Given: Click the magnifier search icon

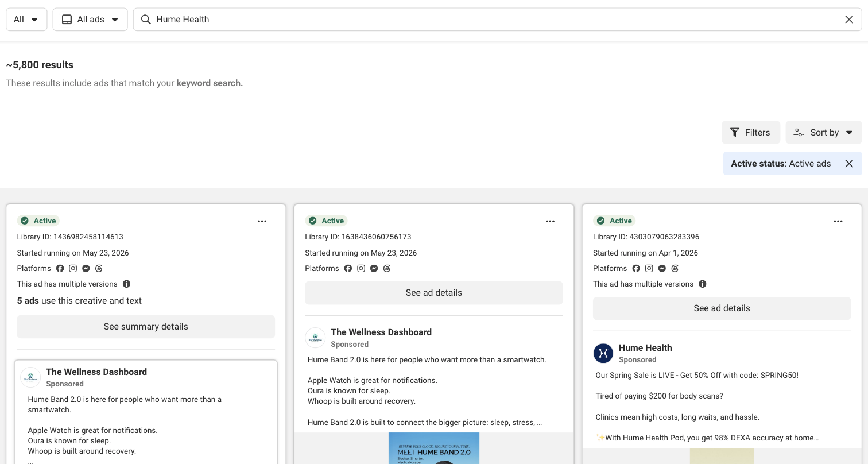Looking at the screenshot, I should click(x=146, y=20).
